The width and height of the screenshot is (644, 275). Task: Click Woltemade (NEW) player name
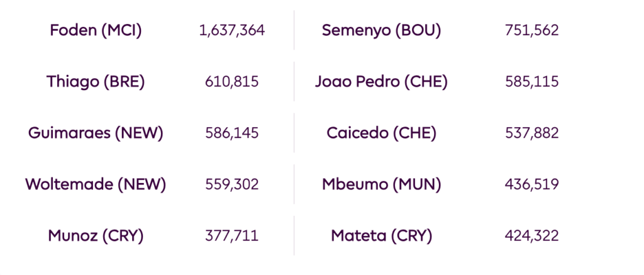[96, 184]
